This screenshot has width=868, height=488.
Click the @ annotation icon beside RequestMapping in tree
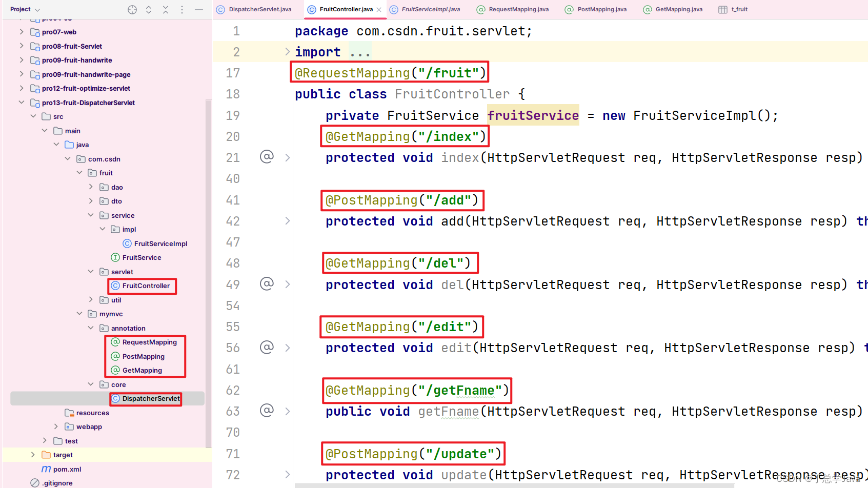[115, 342]
